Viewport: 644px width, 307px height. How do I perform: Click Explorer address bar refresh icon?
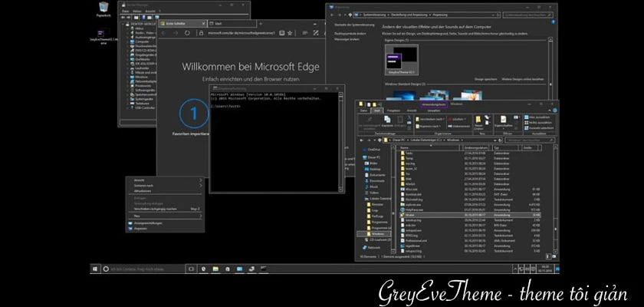[x=500, y=140]
